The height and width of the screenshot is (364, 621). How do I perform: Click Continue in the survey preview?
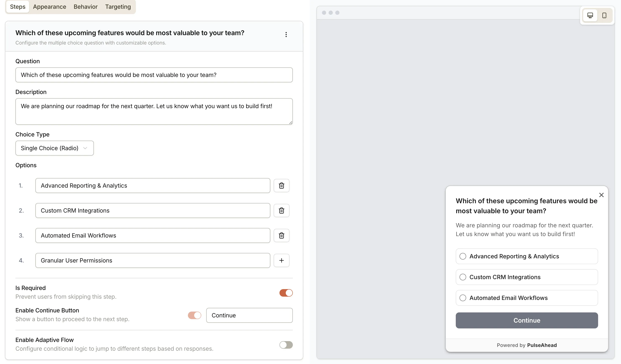pyautogui.click(x=526, y=320)
